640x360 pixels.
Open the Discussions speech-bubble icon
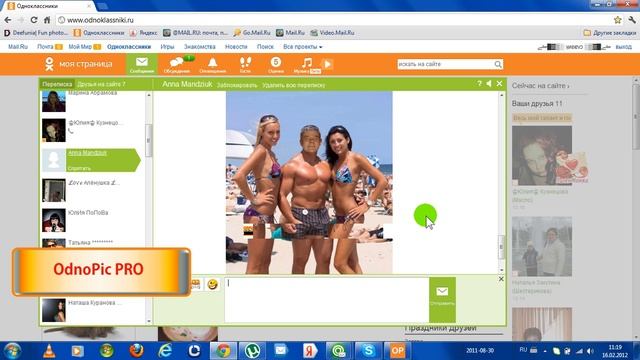pyautogui.click(x=177, y=64)
